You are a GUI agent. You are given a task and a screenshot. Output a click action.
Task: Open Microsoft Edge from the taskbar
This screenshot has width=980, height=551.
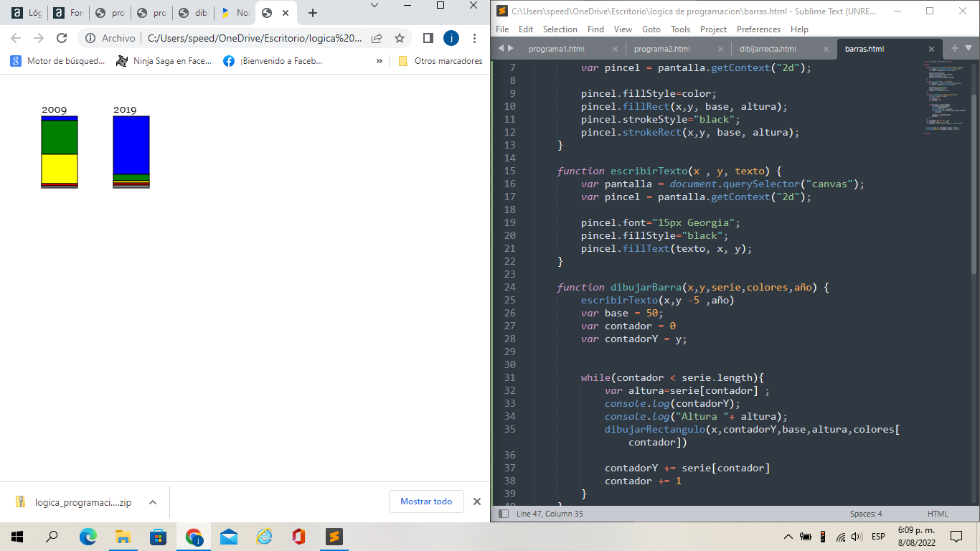[x=88, y=536]
